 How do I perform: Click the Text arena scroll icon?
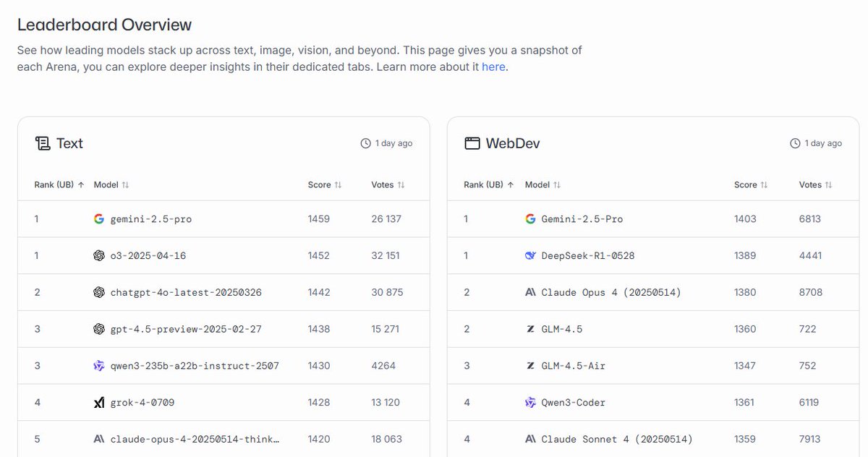42,143
